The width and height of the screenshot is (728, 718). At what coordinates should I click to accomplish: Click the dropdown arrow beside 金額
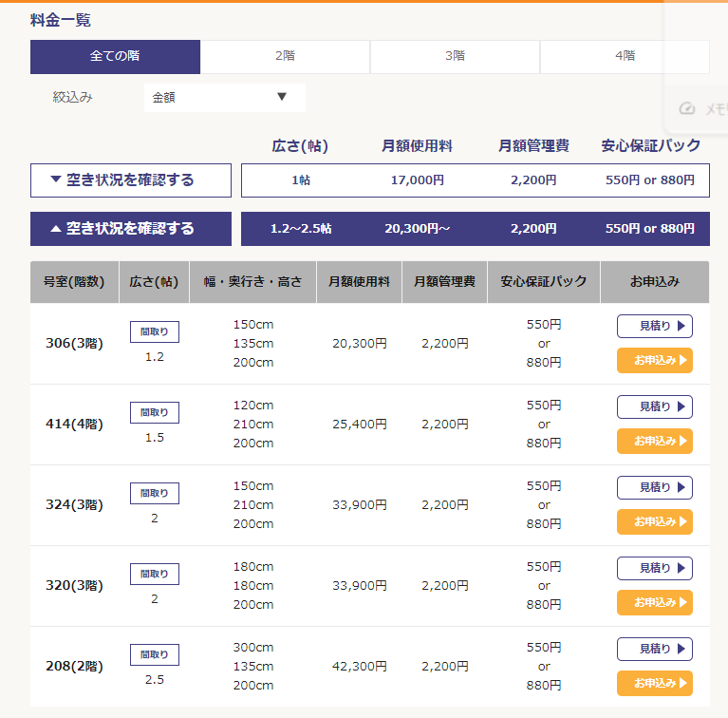tap(282, 97)
